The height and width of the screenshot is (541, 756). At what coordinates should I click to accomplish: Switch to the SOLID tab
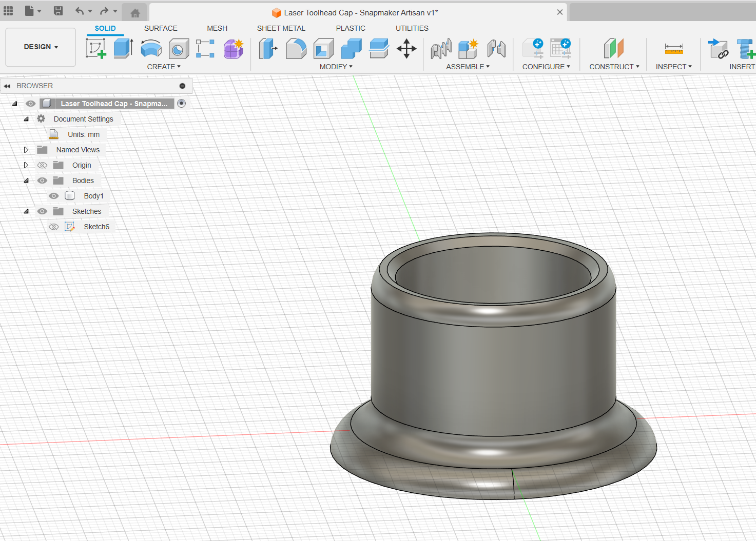point(105,28)
